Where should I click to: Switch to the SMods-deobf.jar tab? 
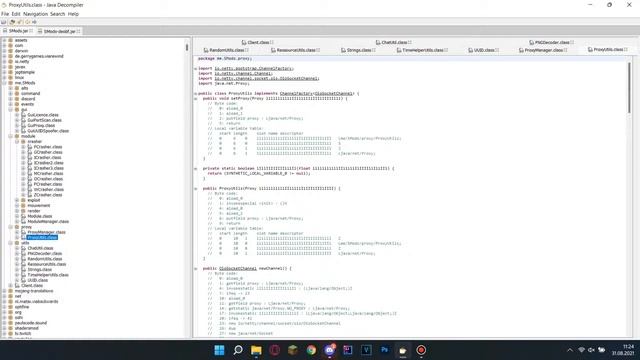pos(59,31)
